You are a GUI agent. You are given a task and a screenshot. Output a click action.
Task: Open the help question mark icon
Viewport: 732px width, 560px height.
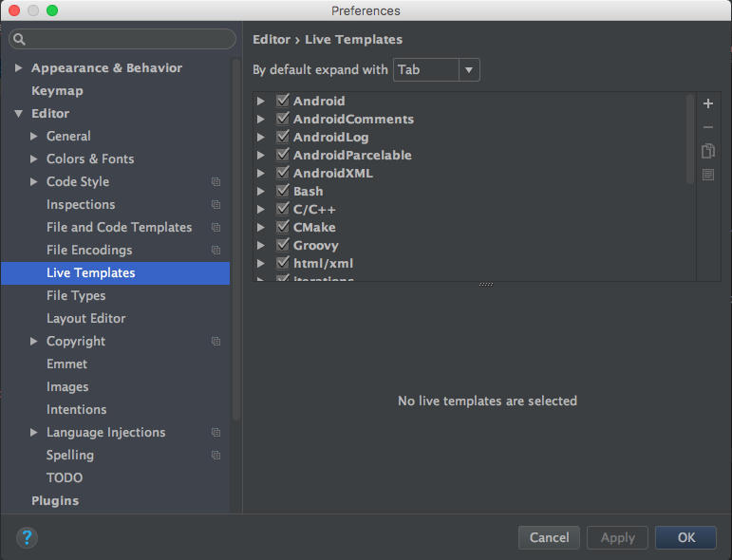[27, 537]
